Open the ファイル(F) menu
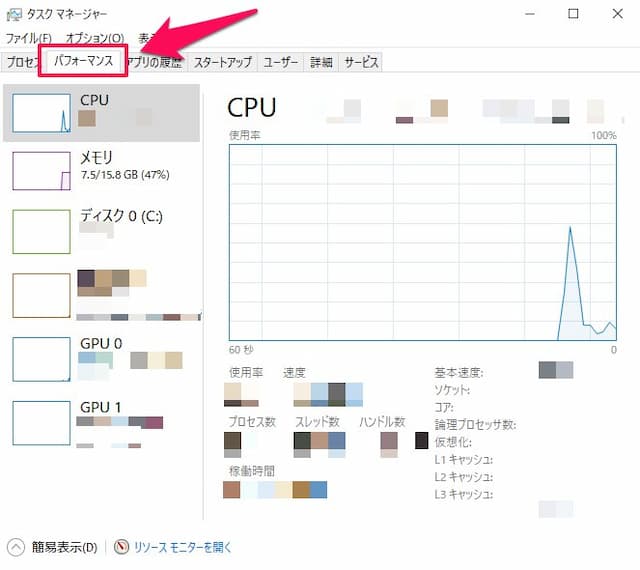The height and width of the screenshot is (570, 640). pyautogui.click(x=28, y=38)
